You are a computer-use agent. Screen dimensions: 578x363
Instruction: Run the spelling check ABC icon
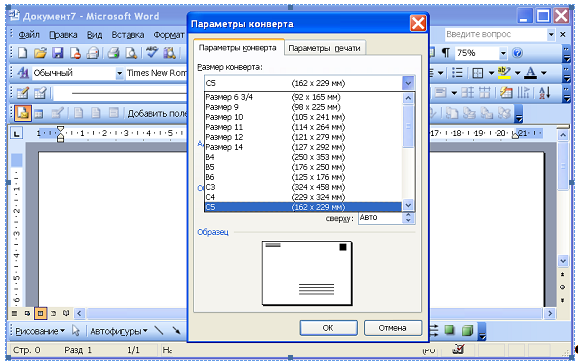click(x=152, y=53)
